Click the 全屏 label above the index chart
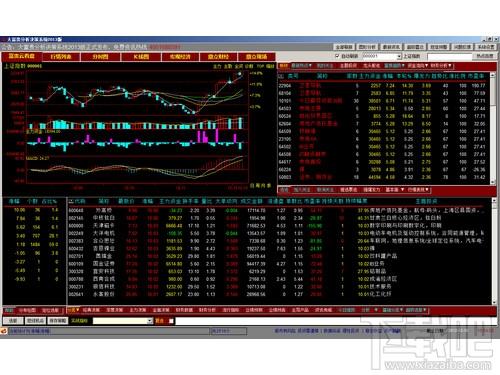500x375 pixels. tap(239, 66)
